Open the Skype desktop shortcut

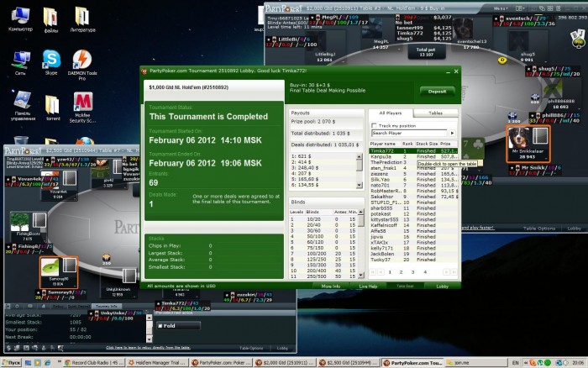pyautogui.click(x=51, y=62)
